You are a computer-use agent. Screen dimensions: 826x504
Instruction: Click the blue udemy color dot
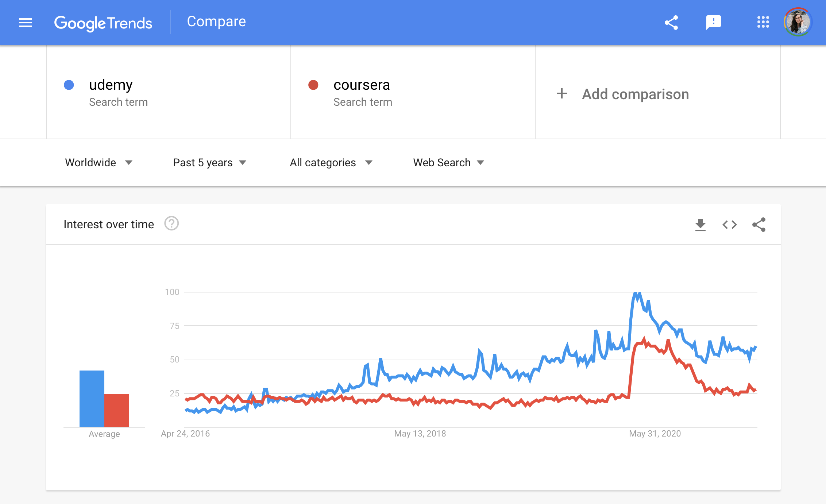tap(69, 85)
